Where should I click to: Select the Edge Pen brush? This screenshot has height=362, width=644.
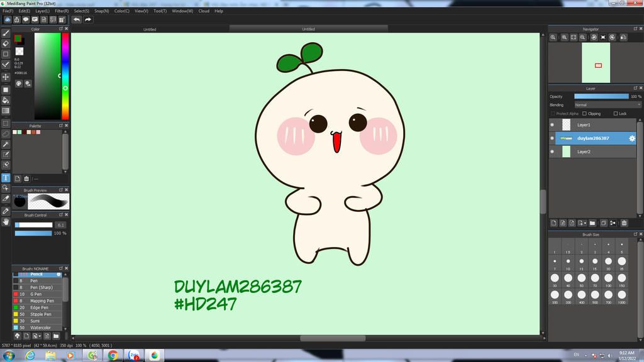(x=37, y=308)
